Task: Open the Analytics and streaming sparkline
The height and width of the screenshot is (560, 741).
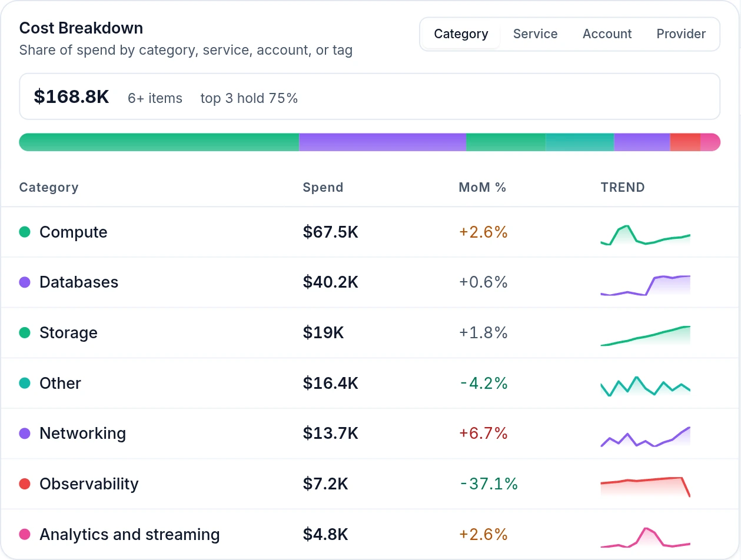Action: [645, 537]
